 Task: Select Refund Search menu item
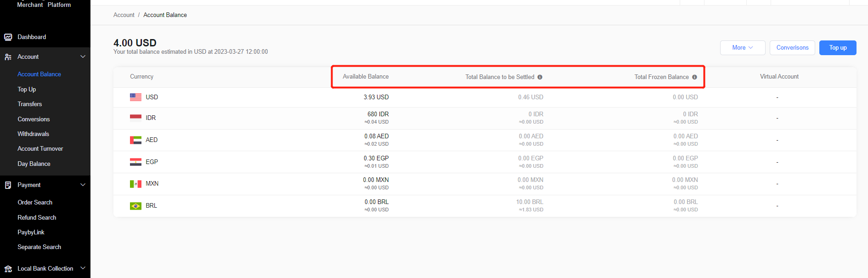[37, 218]
